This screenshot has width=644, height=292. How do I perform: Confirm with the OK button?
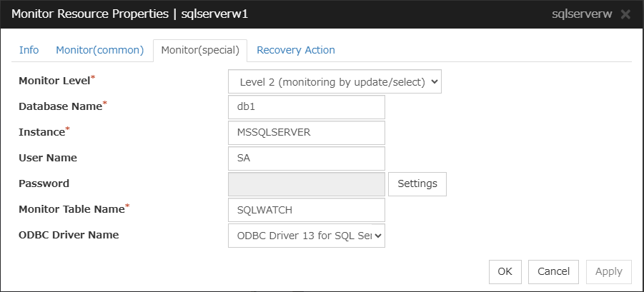click(505, 271)
